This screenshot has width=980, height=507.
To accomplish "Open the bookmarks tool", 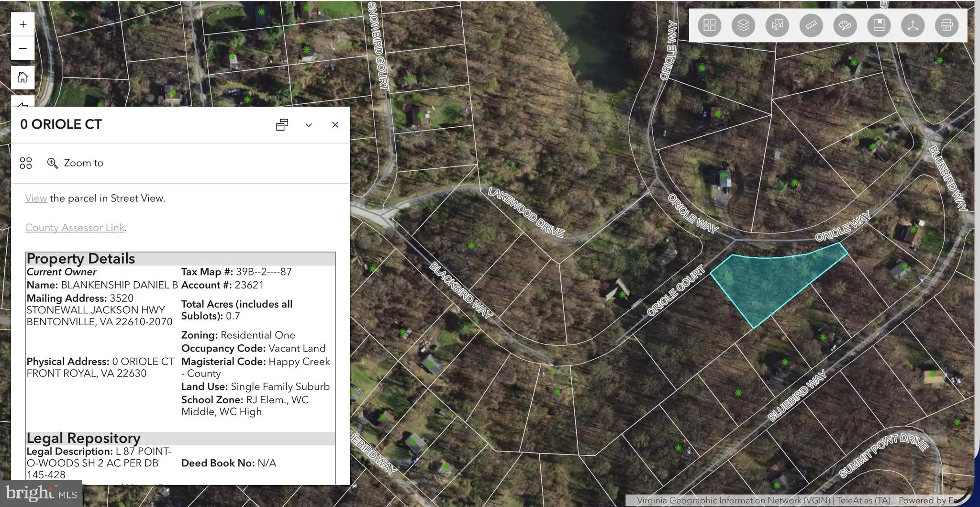I will click(879, 25).
